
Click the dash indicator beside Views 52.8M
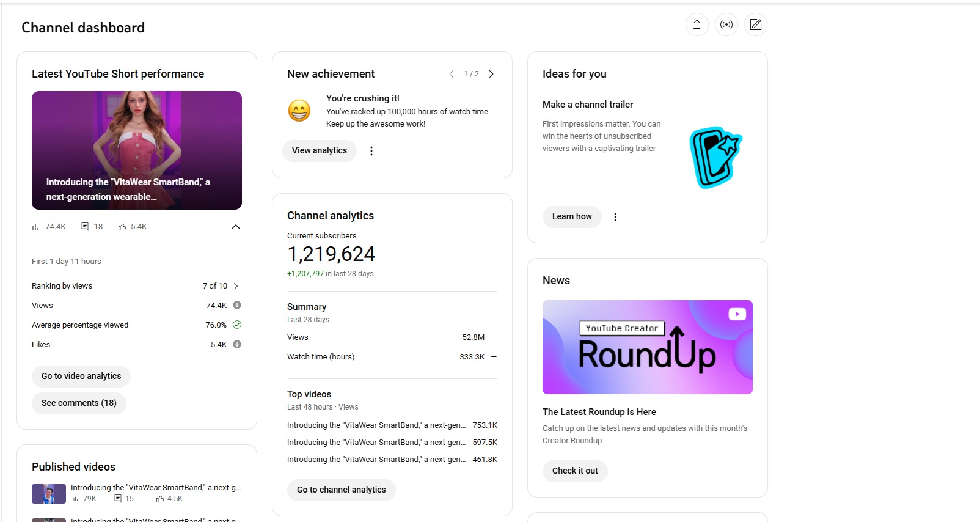pos(494,337)
